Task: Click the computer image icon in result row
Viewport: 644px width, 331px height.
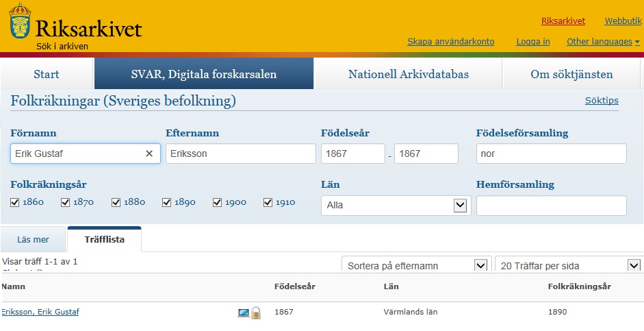Action: click(243, 312)
